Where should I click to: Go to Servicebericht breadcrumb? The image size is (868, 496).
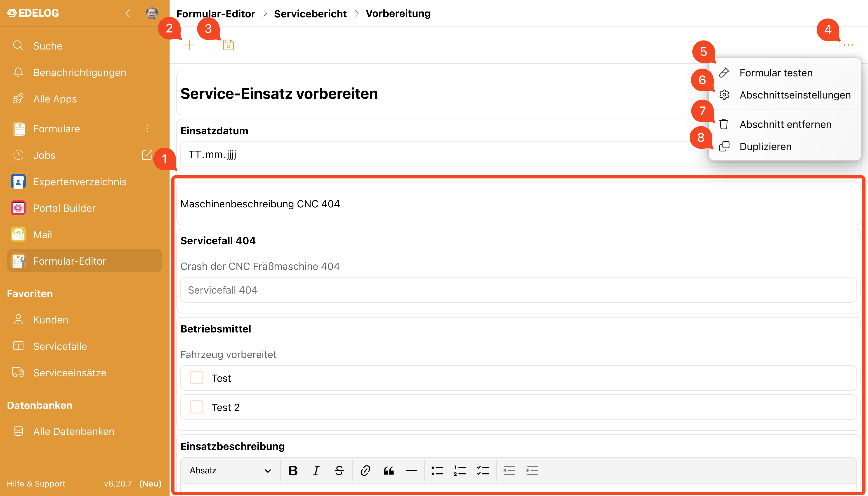click(310, 14)
